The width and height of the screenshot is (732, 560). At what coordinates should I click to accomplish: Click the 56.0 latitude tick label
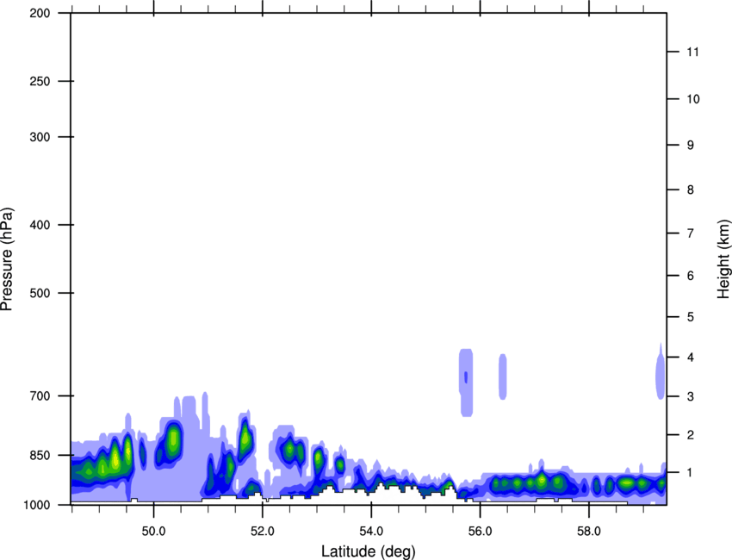pyautogui.click(x=480, y=532)
